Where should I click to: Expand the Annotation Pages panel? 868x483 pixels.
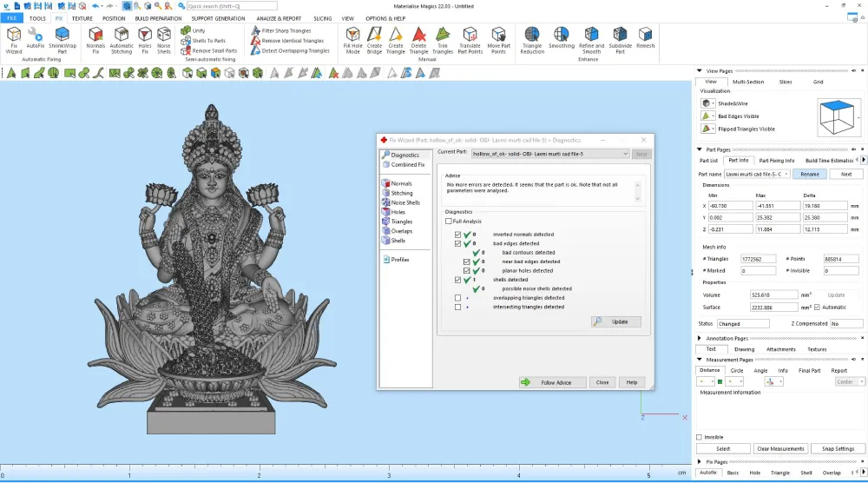pos(699,338)
